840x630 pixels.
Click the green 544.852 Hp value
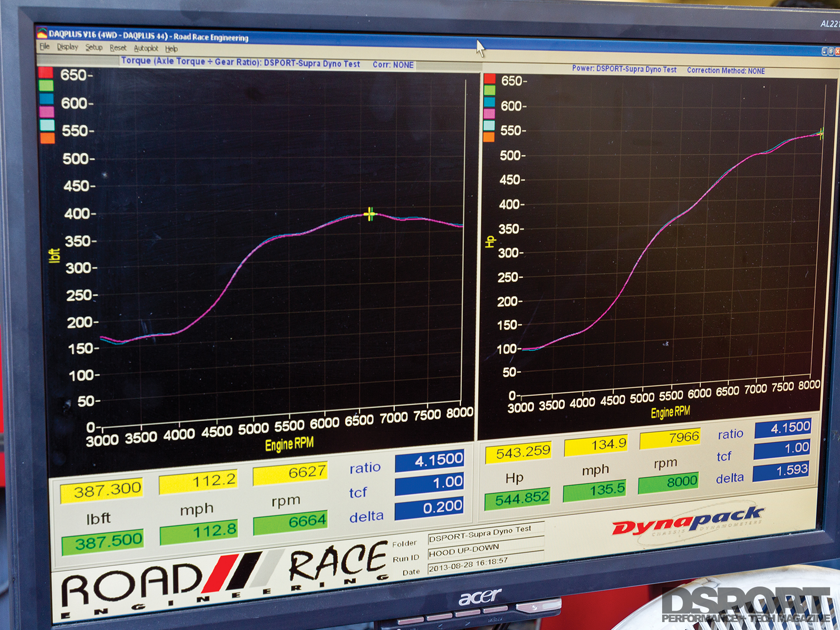pyautogui.click(x=518, y=499)
